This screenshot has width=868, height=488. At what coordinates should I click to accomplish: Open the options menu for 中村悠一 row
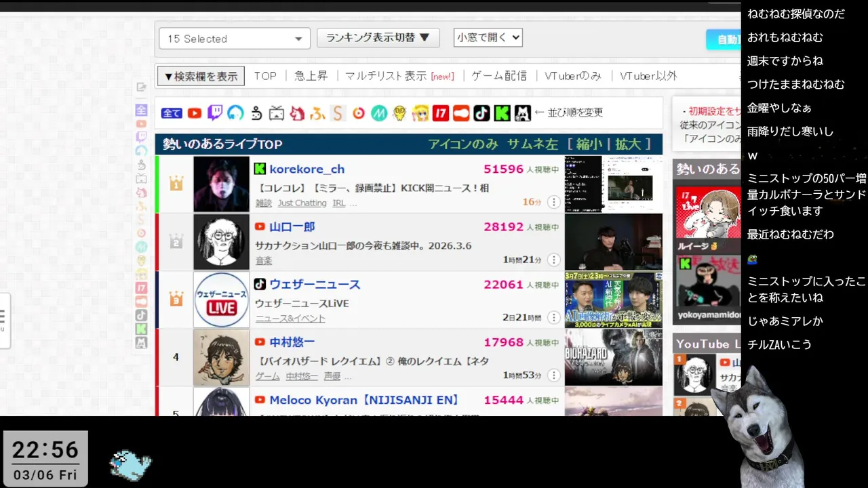(x=553, y=375)
